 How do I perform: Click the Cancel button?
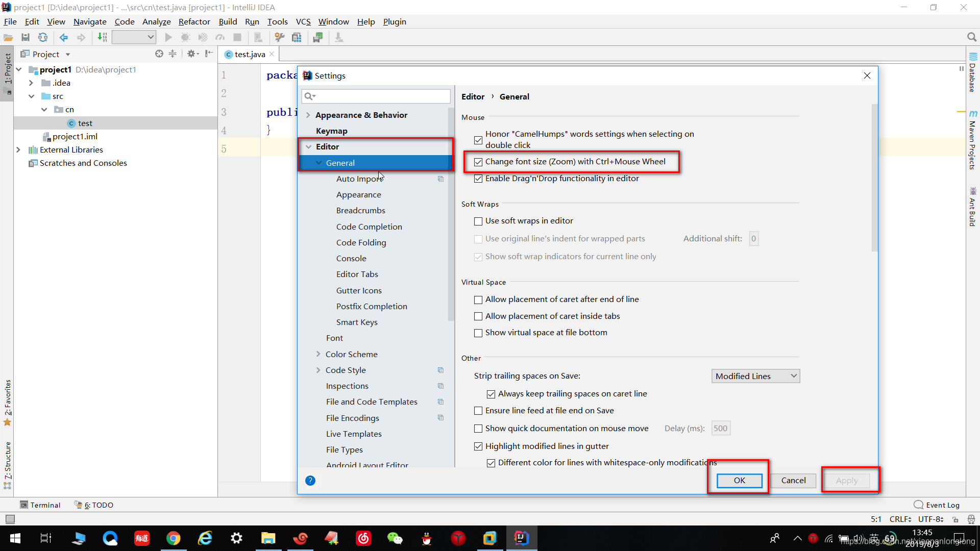pyautogui.click(x=793, y=481)
